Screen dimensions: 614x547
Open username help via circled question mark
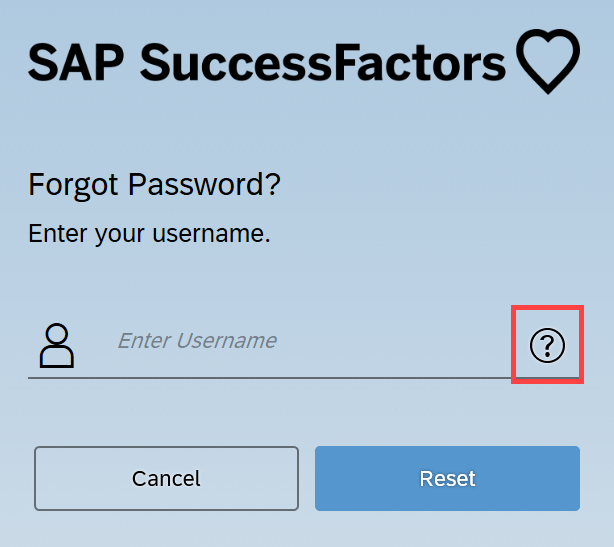pyautogui.click(x=547, y=345)
